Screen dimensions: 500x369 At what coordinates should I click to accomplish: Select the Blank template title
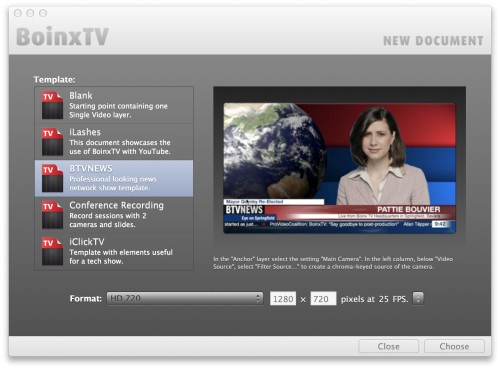pos(81,96)
